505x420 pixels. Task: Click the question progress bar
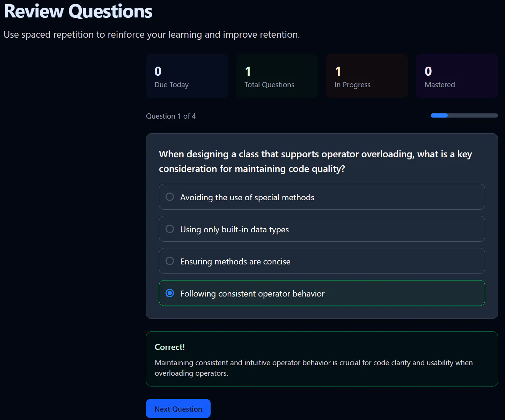pyautogui.click(x=464, y=115)
